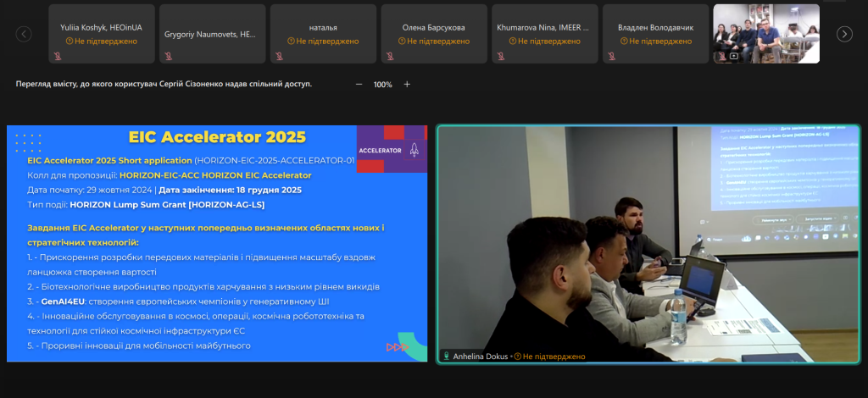Click muted mic icon on group video thumbnail
This screenshot has width=868, height=398.
tap(722, 56)
